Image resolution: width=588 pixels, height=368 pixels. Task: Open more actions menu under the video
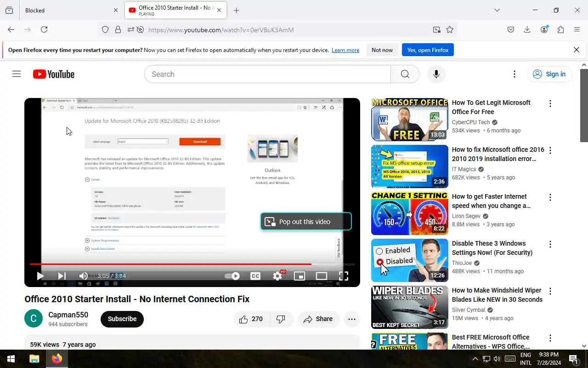click(352, 319)
